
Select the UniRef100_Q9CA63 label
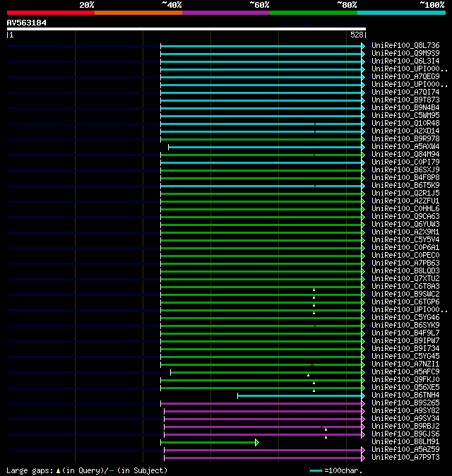pyautogui.click(x=405, y=216)
